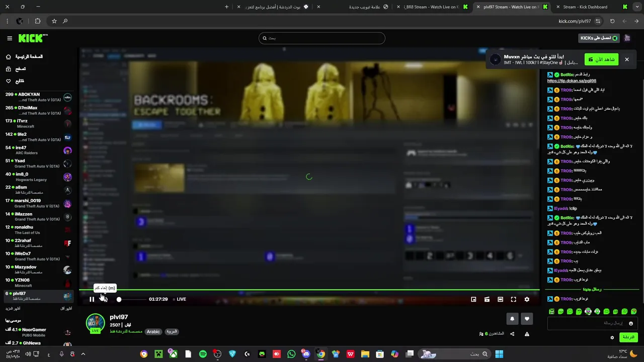Select the Arabic tag under stream title

tap(153, 332)
